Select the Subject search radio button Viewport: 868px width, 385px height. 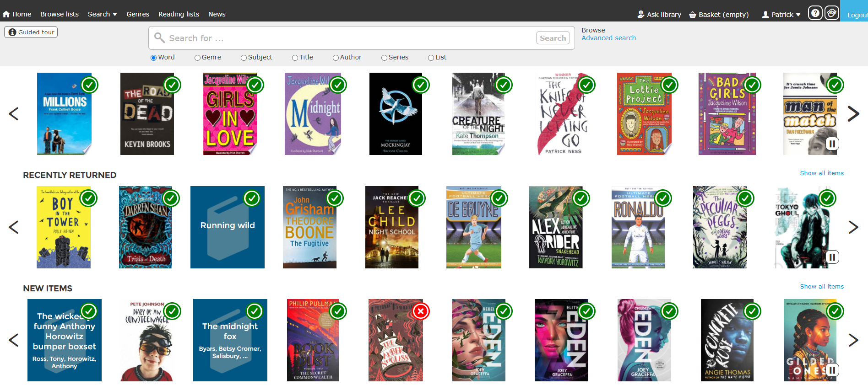pyautogui.click(x=244, y=58)
